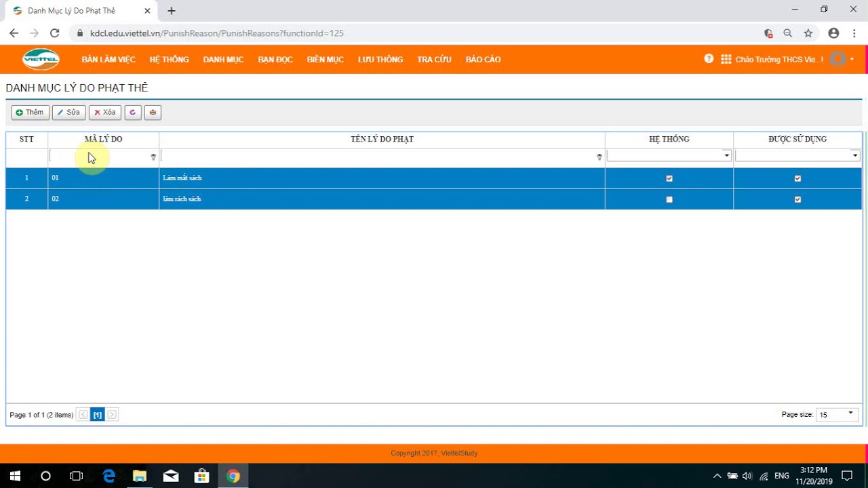Screen dimensions: 868x488
Task: Click the zoom magnifier icon in address bar
Action: click(x=788, y=33)
